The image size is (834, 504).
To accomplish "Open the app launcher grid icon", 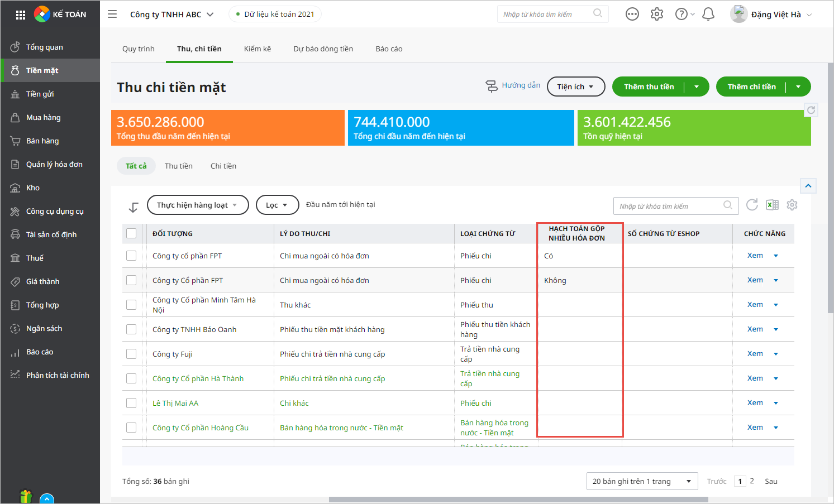I will point(21,15).
